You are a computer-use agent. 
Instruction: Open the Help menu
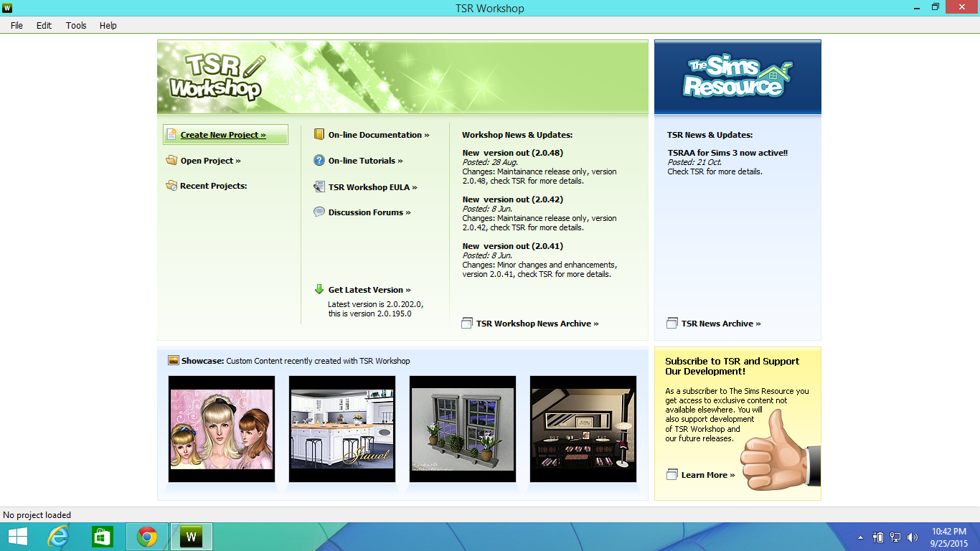click(108, 25)
